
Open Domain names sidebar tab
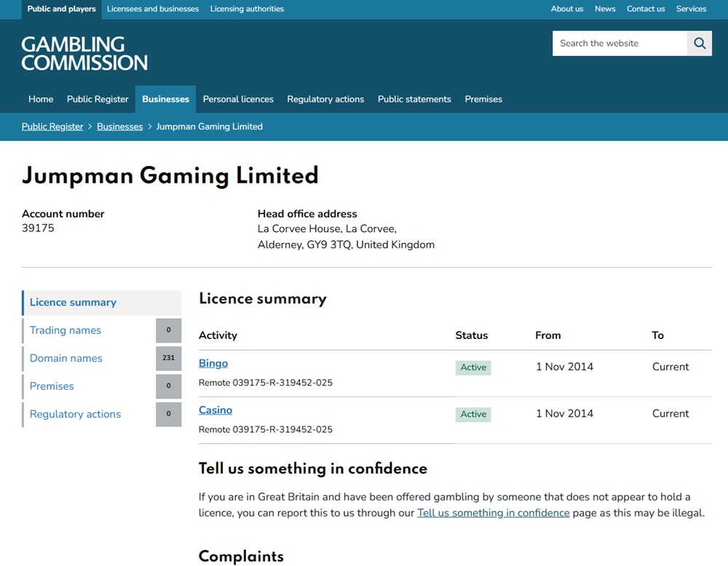tap(89, 358)
